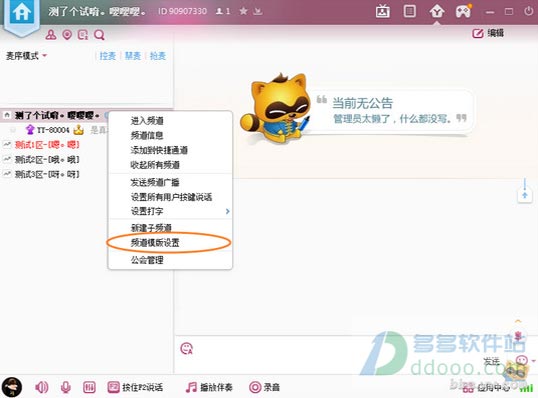Open the game controller icon
The width and height of the screenshot is (538, 398).
(463, 11)
